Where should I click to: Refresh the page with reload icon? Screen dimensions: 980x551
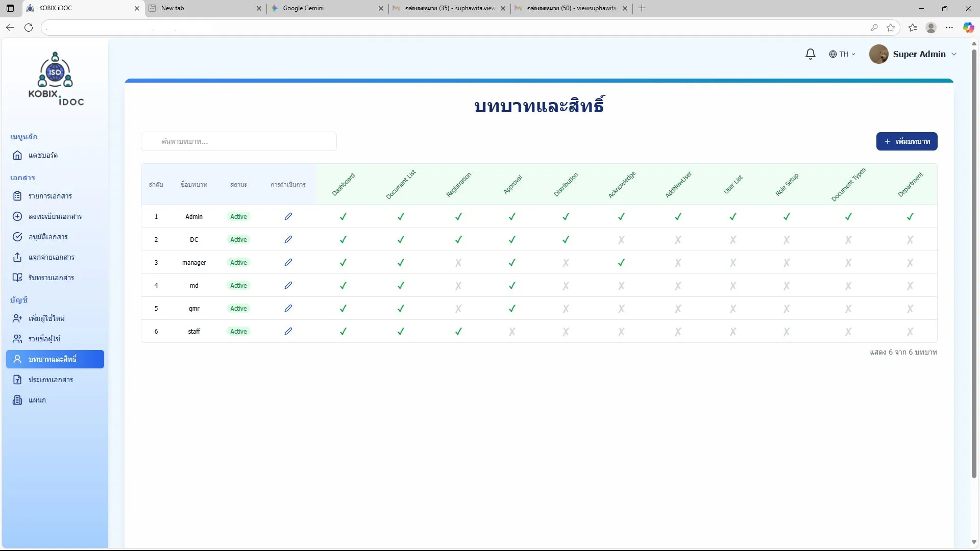click(29, 28)
